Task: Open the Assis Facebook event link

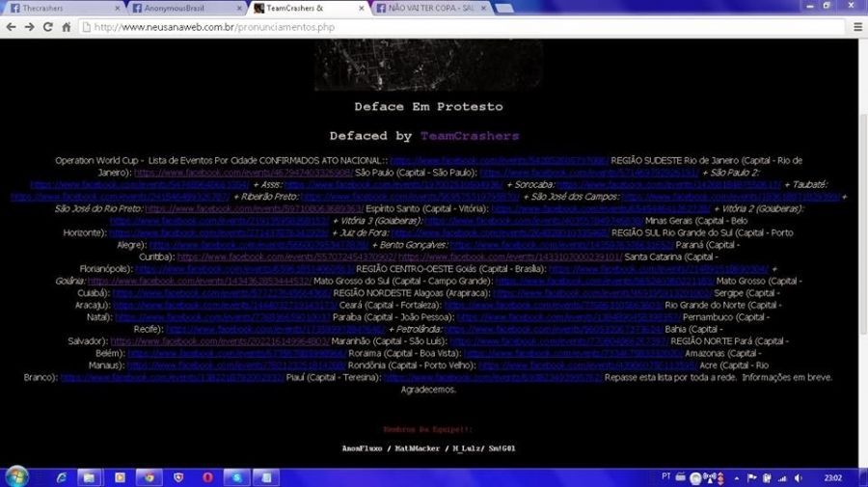Action: tap(393, 185)
